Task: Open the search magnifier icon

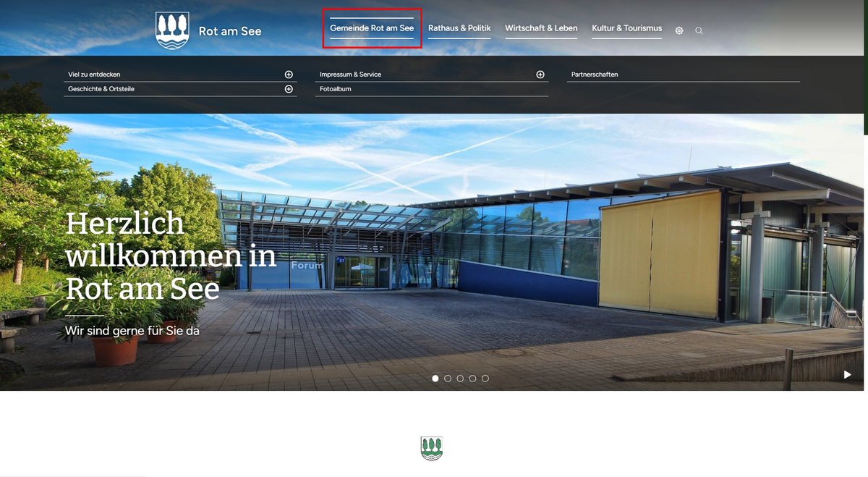Action: [699, 30]
